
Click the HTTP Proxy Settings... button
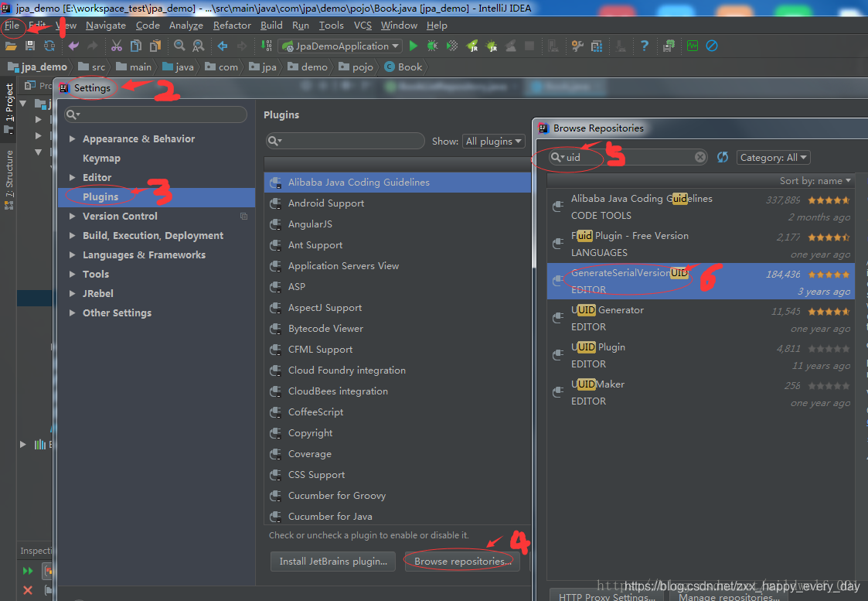click(607, 596)
